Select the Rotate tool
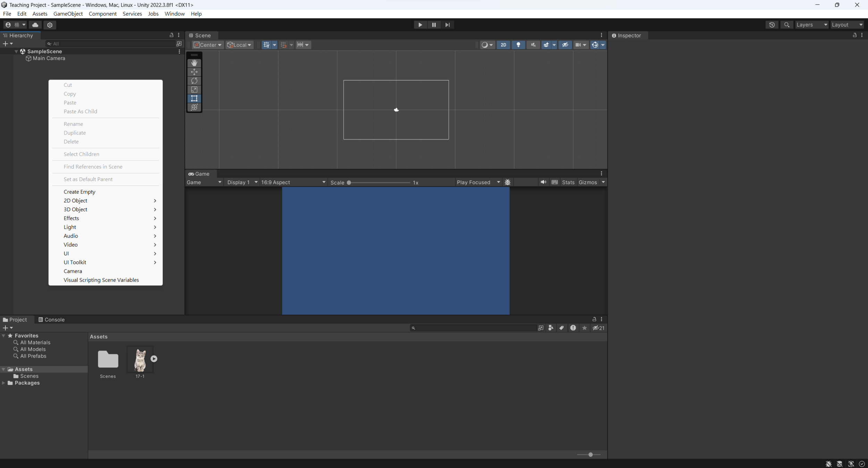Screen dimensions: 868x468 tap(194, 81)
